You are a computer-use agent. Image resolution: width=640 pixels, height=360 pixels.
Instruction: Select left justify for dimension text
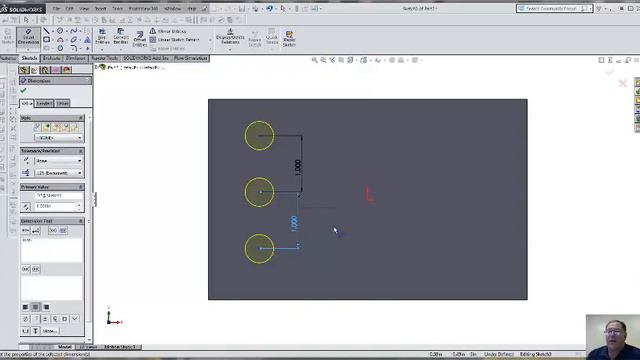[x=25, y=307]
